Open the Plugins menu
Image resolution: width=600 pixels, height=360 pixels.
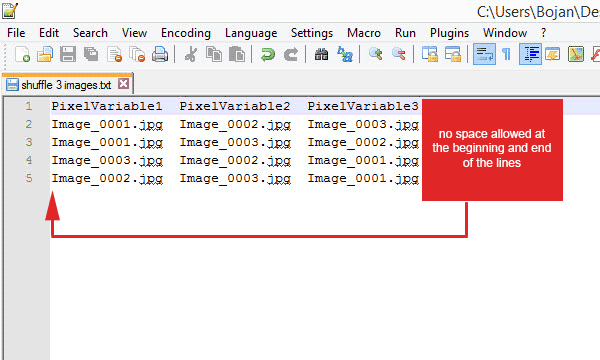coord(449,33)
